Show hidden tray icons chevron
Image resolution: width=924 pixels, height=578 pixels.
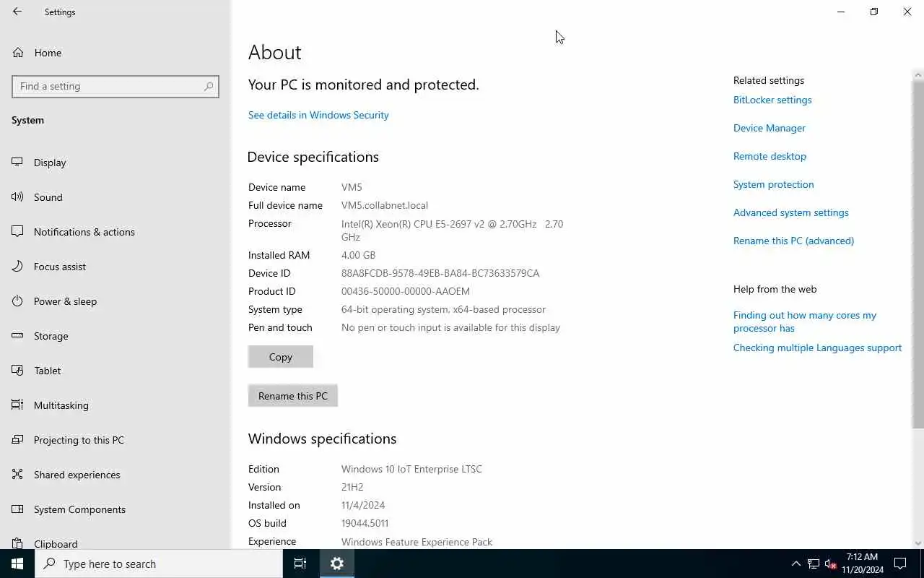tap(796, 564)
